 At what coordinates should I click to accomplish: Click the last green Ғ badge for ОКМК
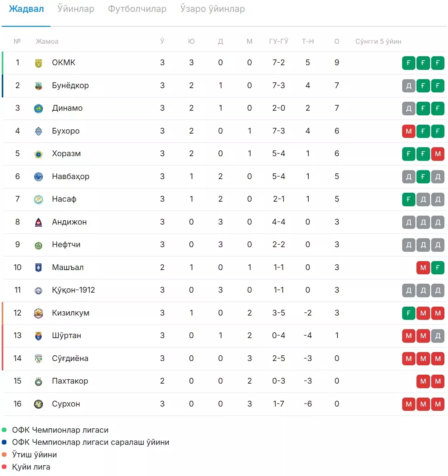coord(438,63)
